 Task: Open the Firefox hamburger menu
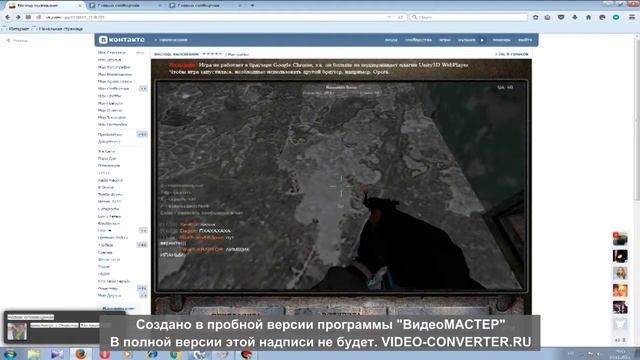coord(631,17)
